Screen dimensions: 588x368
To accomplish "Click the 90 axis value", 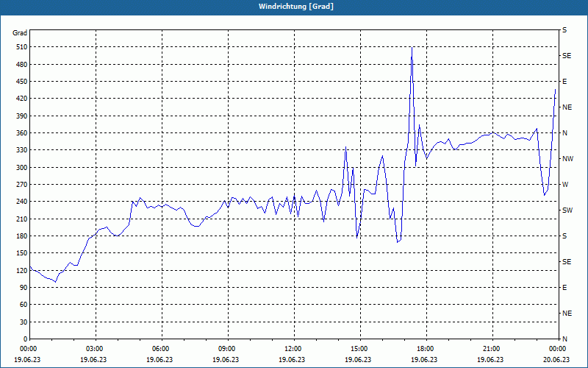I will pos(24,288).
